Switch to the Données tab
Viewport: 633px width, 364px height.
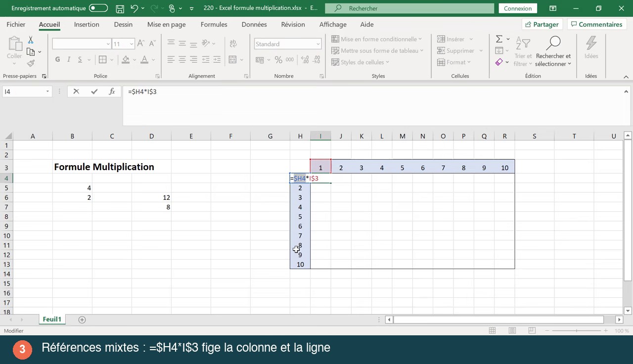(x=254, y=24)
